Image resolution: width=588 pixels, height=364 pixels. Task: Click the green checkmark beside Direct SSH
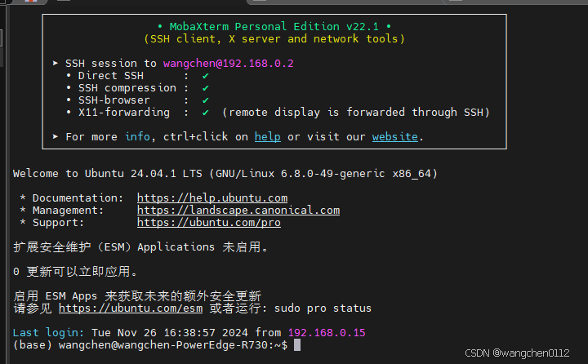pyautogui.click(x=205, y=76)
